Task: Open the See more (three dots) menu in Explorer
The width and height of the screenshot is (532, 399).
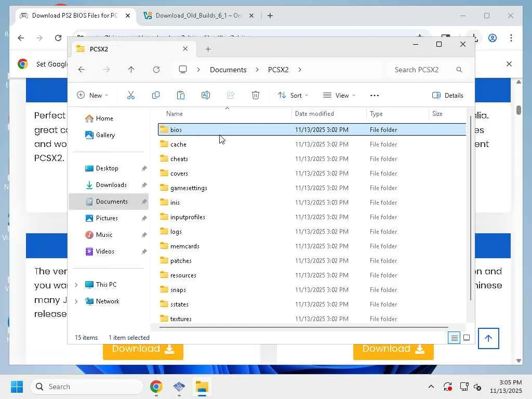Action: [x=375, y=96]
